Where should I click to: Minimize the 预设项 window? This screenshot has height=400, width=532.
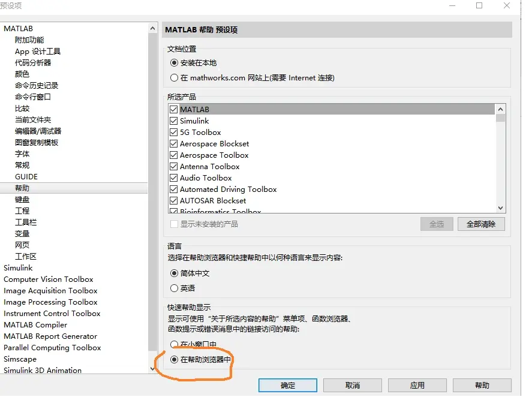[452, 5]
